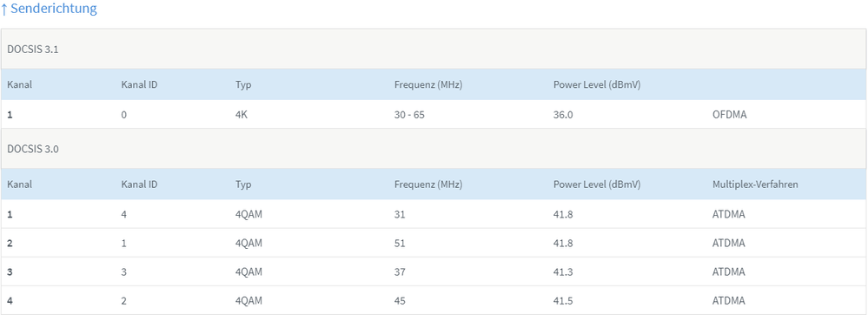Open the Senderichtung heading link
The image size is (868, 315).
(x=49, y=9)
